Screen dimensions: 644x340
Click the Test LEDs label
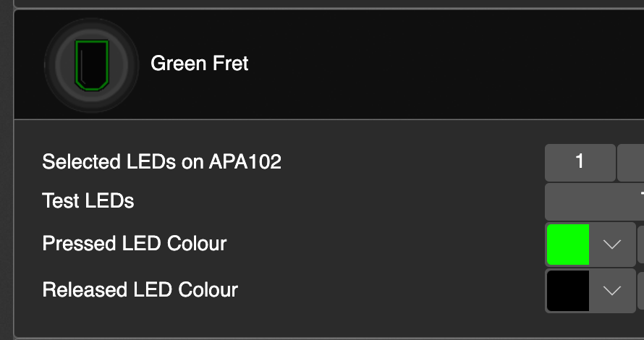pos(88,200)
